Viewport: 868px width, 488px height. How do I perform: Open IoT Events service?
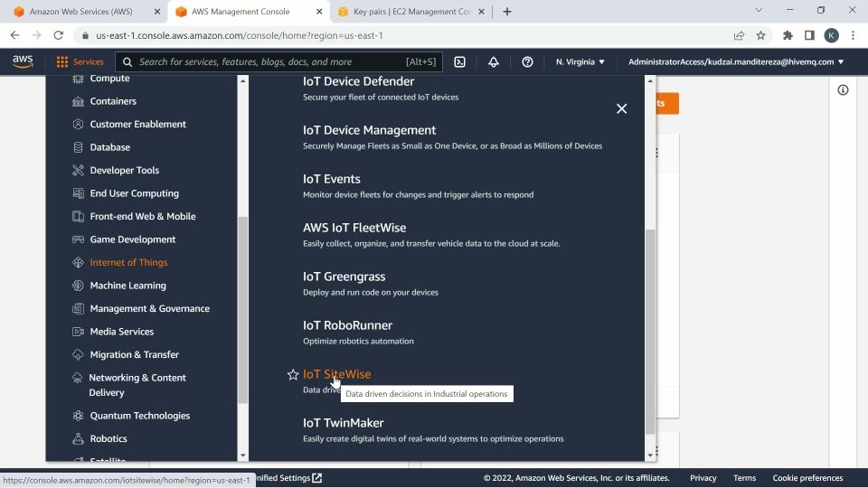coord(331,179)
